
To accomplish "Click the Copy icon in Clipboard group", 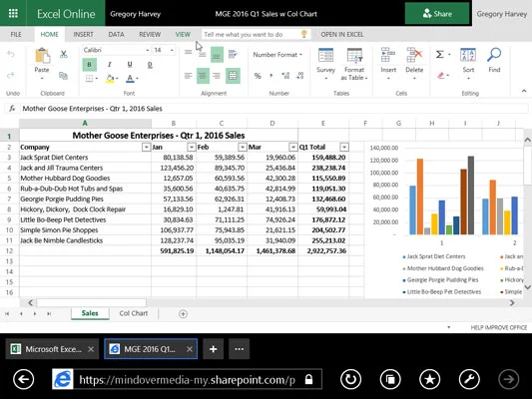I will [64, 76].
